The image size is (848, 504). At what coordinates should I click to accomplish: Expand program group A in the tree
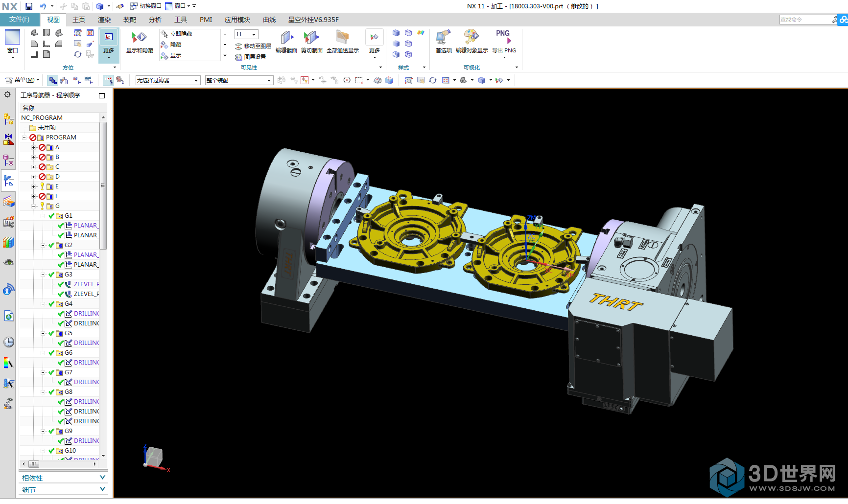[33, 147]
